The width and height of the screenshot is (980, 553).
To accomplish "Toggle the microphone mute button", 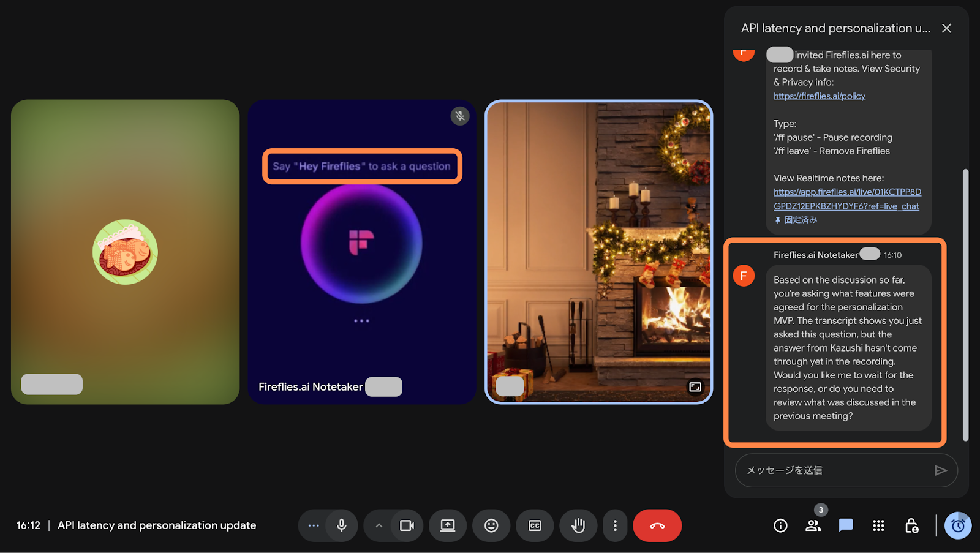I will (342, 525).
